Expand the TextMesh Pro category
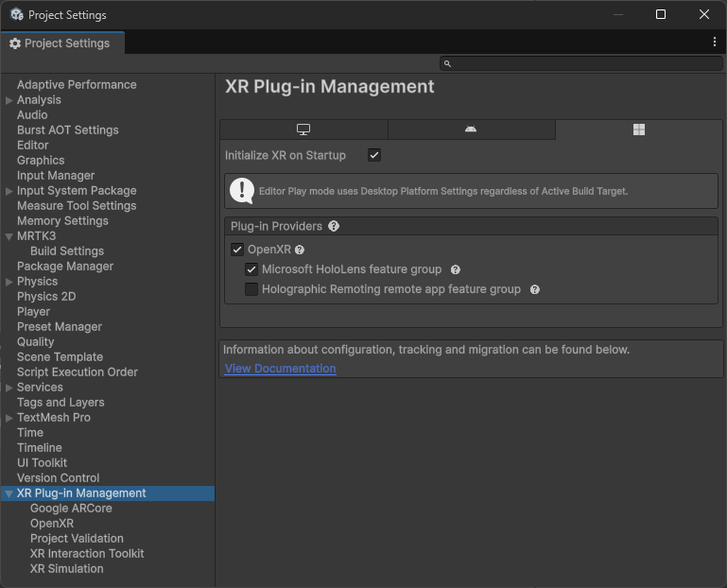This screenshot has height=588, width=727. coord(9,418)
